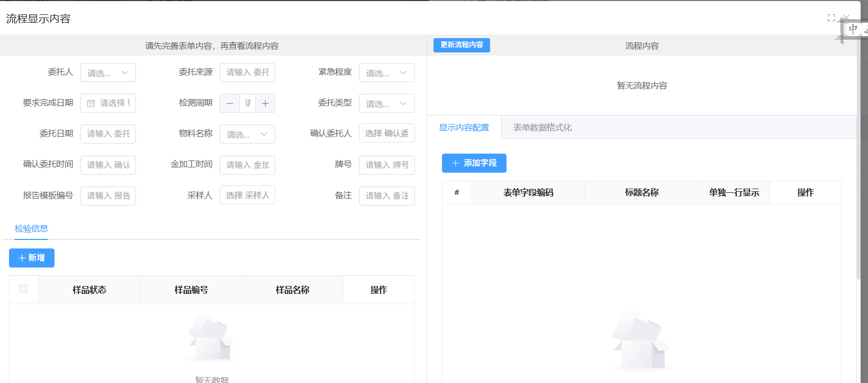This screenshot has width=868, height=383.
Task: Click the 备注 input field
Action: pyautogui.click(x=386, y=196)
